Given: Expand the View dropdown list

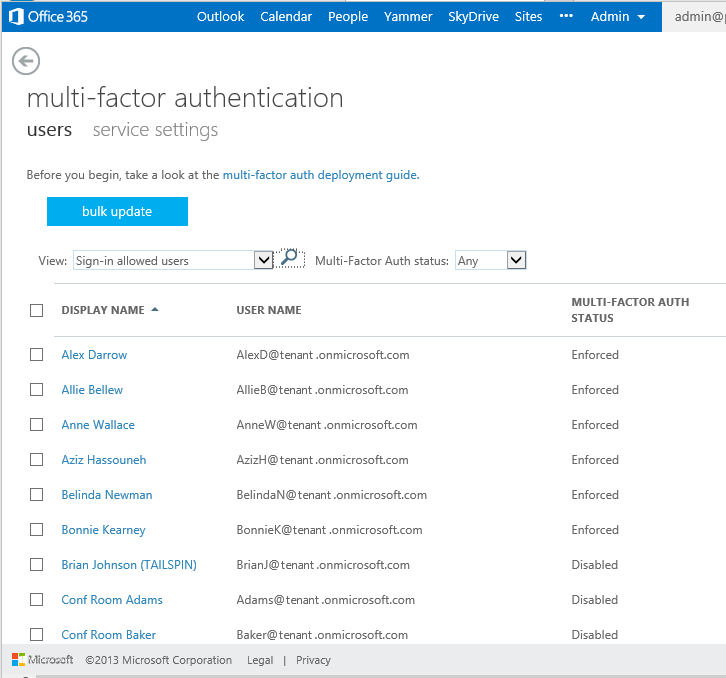Looking at the screenshot, I should pyautogui.click(x=263, y=260).
